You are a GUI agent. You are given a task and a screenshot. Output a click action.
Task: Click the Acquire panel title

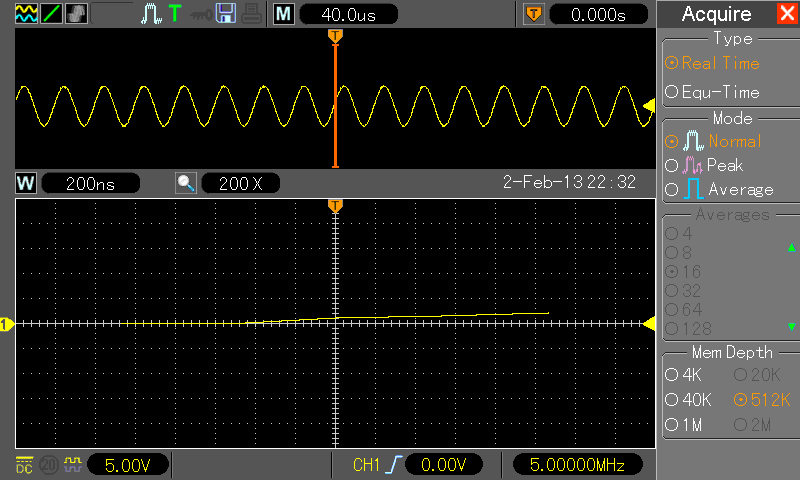click(716, 14)
